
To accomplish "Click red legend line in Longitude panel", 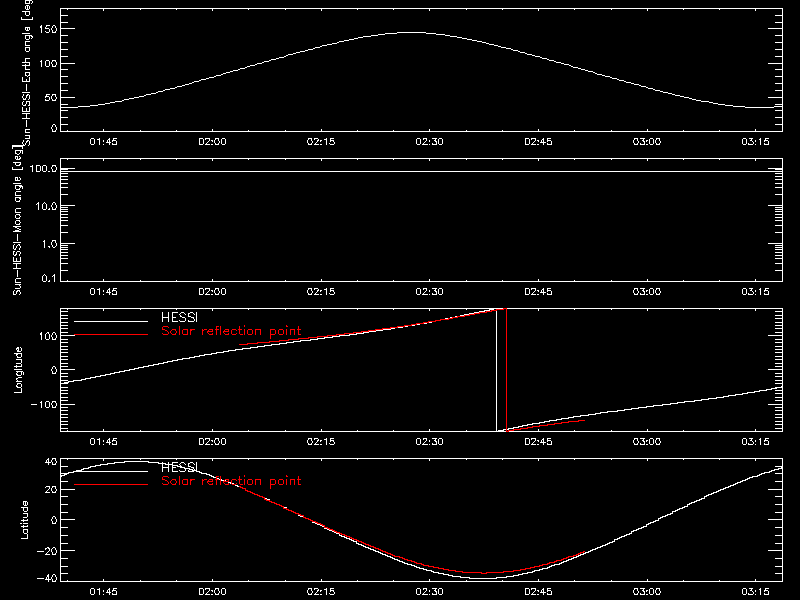I will 111,335.
